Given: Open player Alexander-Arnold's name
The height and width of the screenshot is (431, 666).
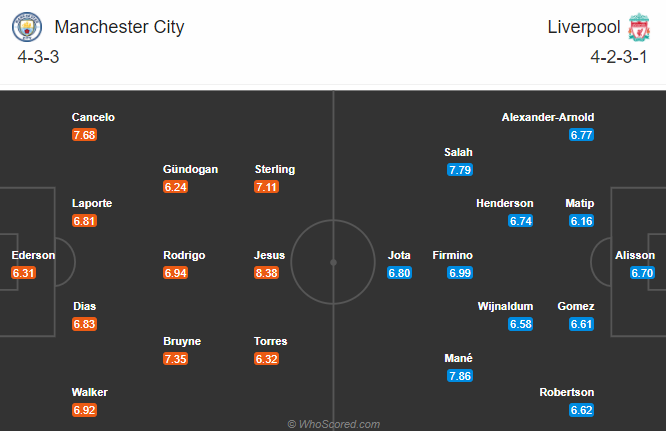Looking at the screenshot, I should pyautogui.click(x=547, y=117).
